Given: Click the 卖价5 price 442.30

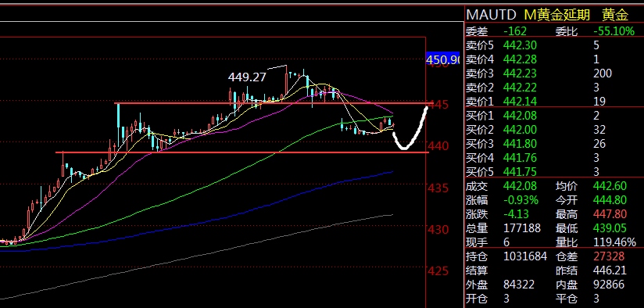Looking at the screenshot, I should click(520, 45).
